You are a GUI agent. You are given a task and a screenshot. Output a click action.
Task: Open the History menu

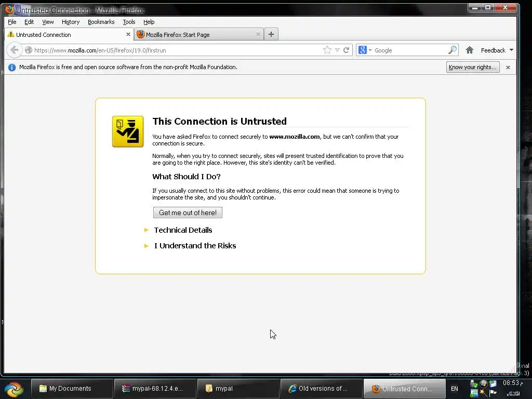click(x=71, y=22)
